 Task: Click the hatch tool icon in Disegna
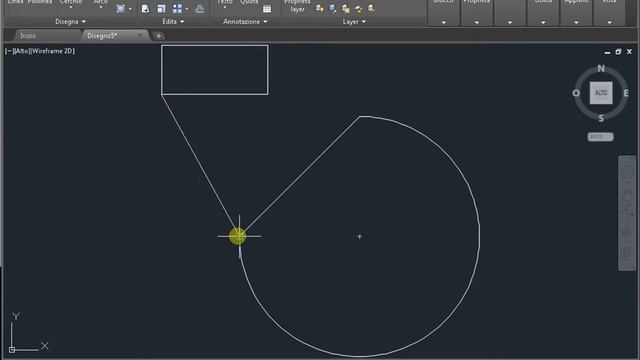pyautogui.click(x=121, y=9)
